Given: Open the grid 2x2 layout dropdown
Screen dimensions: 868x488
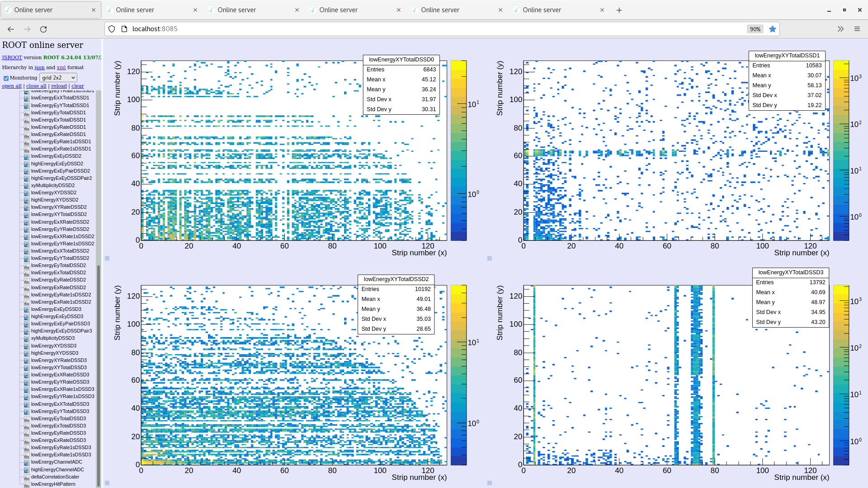Looking at the screenshot, I should pyautogui.click(x=58, y=78).
